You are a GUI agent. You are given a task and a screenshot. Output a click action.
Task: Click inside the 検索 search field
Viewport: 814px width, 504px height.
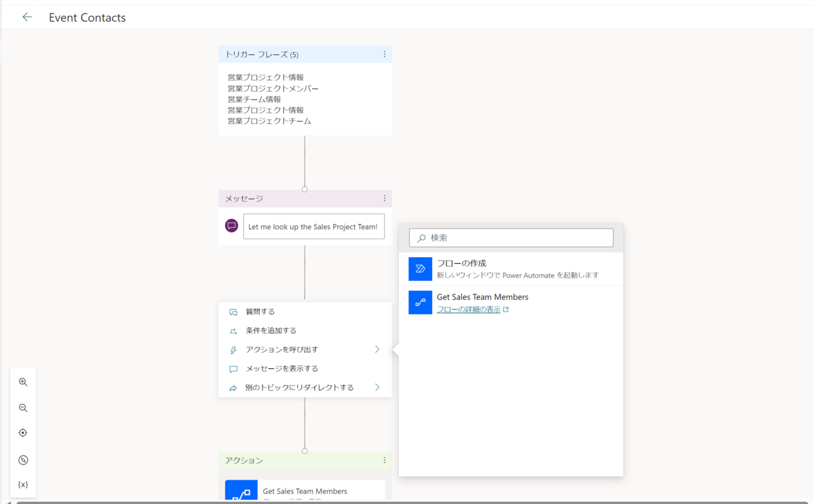coord(511,237)
